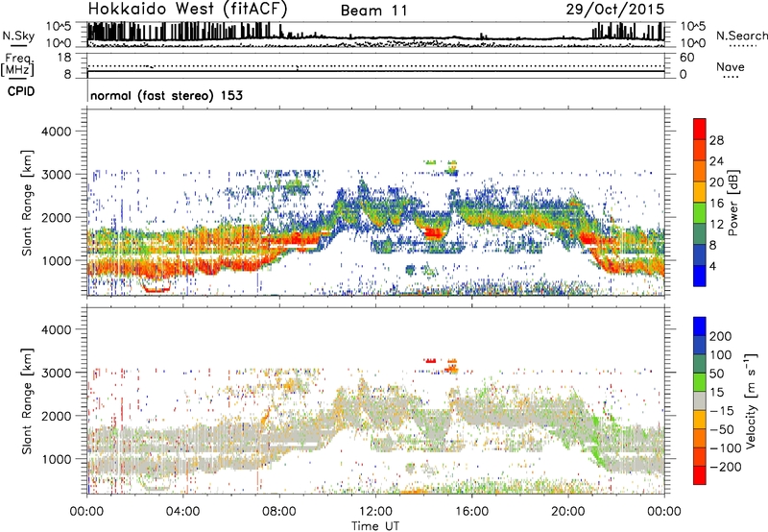Click the 'Slant Range [km]' label of power panel
768x532 pixels.
click(x=28, y=203)
